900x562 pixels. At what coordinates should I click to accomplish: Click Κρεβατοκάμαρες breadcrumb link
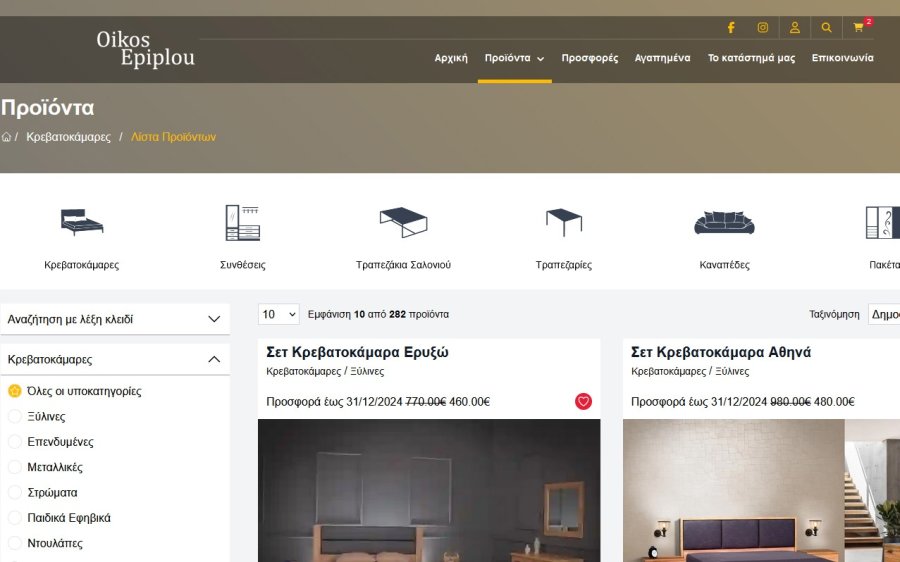pos(68,137)
